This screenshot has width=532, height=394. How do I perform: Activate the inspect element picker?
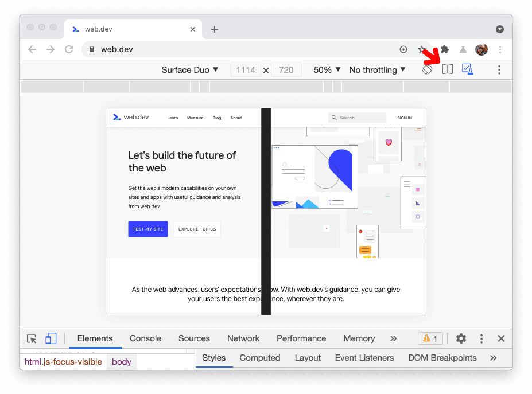coord(32,338)
